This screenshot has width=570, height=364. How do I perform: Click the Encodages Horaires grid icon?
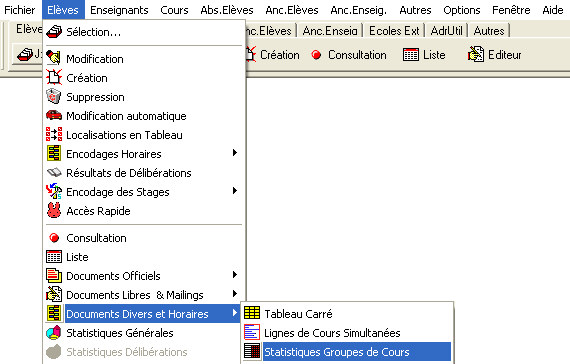(x=54, y=153)
